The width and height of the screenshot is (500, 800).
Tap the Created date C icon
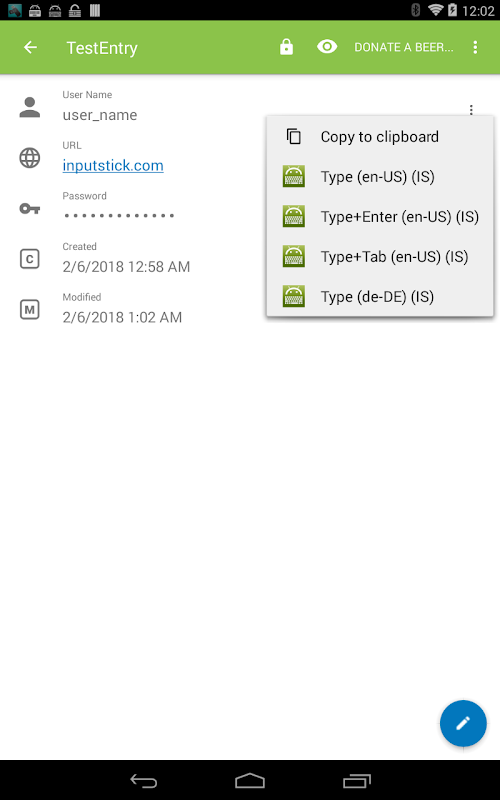tap(30, 259)
